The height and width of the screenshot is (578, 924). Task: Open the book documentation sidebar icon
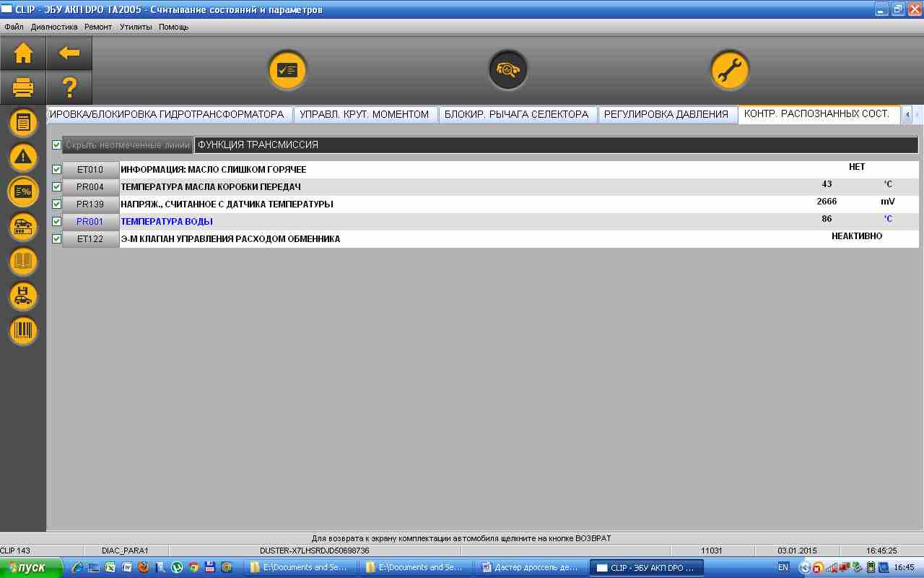pyautogui.click(x=23, y=262)
